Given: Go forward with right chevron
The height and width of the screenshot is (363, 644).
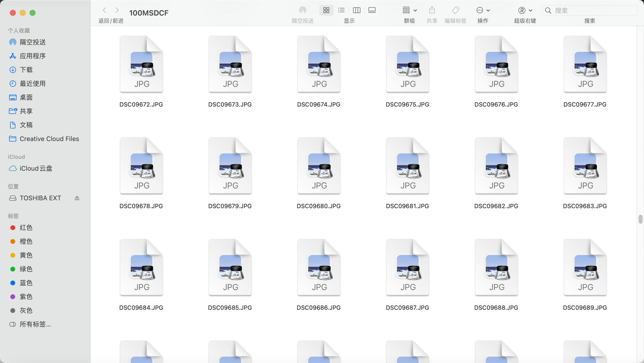Looking at the screenshot, I should pyautogui.click(x=117, y=10).
